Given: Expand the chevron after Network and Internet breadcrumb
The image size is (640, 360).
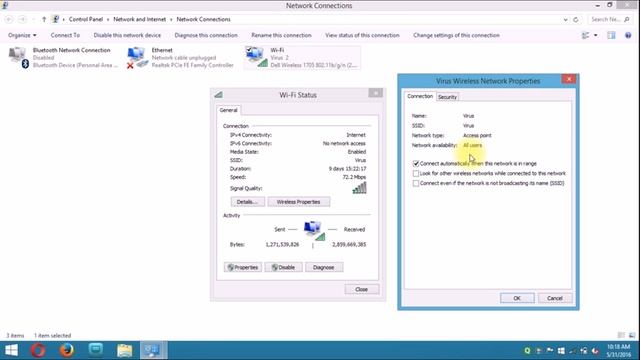Looking at the screenshot, I should (x=171, y=19).
